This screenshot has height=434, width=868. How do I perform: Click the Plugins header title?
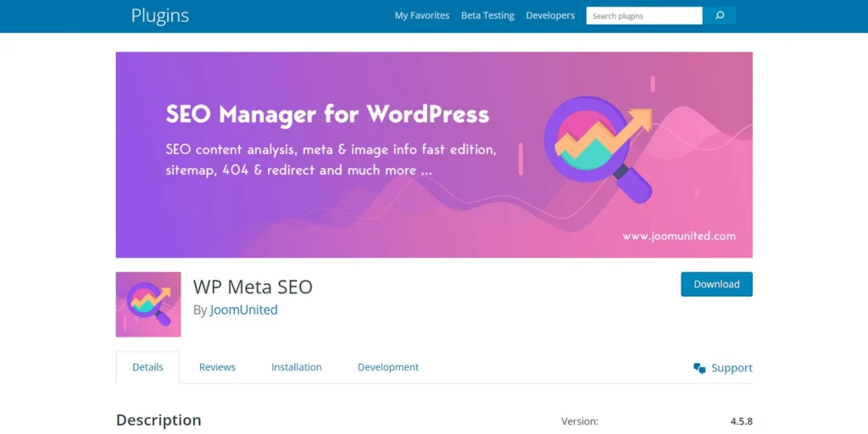pos(160,15)
